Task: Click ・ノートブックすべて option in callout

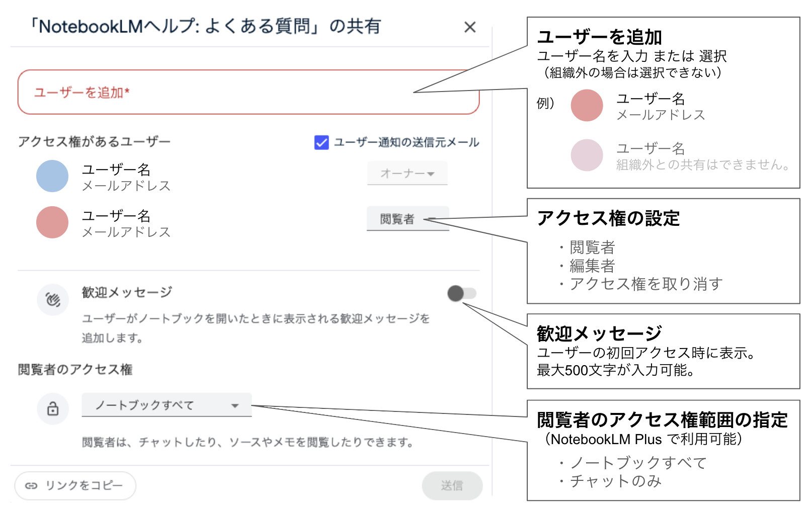Action: click(632, 463)
